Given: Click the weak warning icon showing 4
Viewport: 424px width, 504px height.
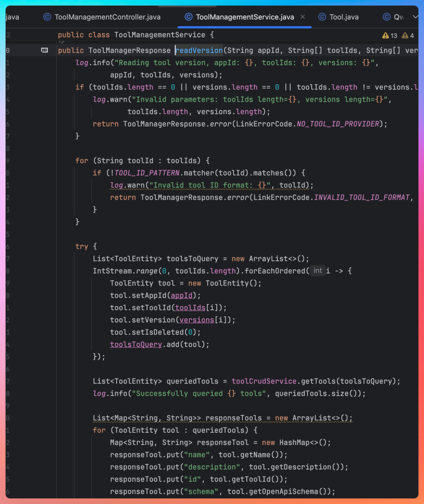Looking at the screenshot, I should tap(405, 36).
